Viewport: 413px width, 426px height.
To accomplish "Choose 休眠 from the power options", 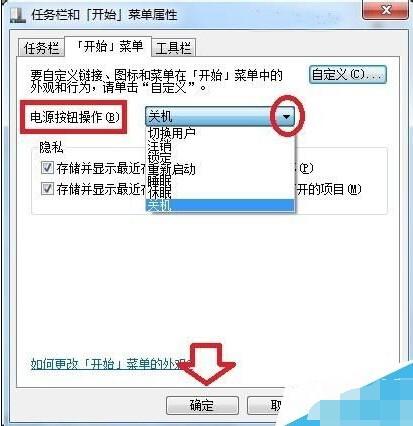I will 220,193.
